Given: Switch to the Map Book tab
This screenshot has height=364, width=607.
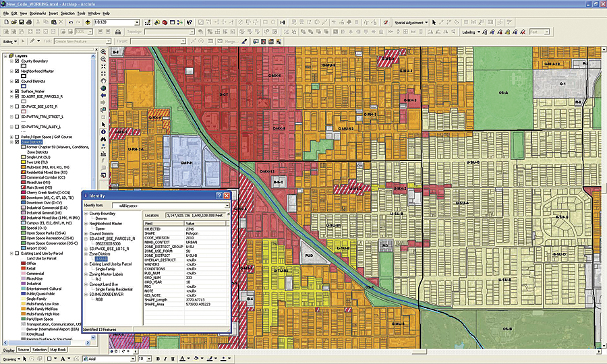Looking at the screenshot, I should point(58,350).
